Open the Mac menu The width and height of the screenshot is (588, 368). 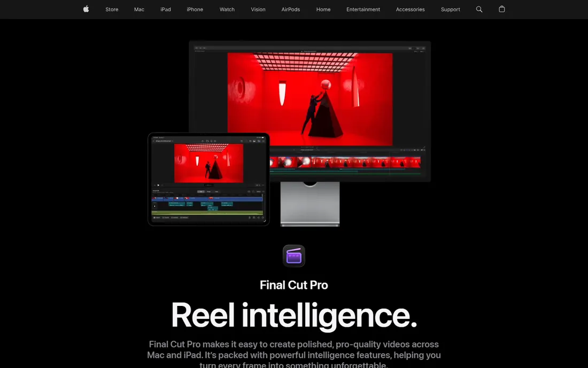point(139,10)
